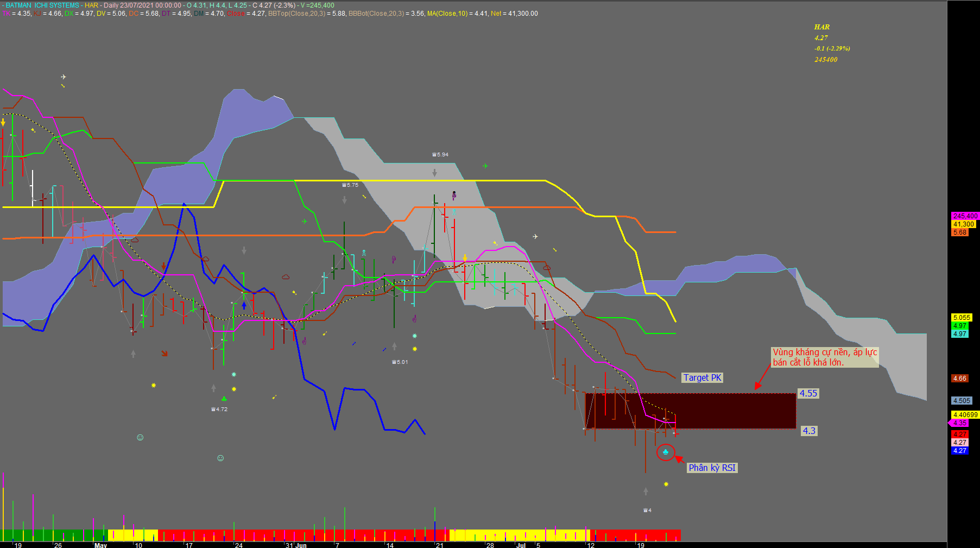Click the green airplane marker right of 5.94
Screen dimensions: 980x548
pos(485,166)
